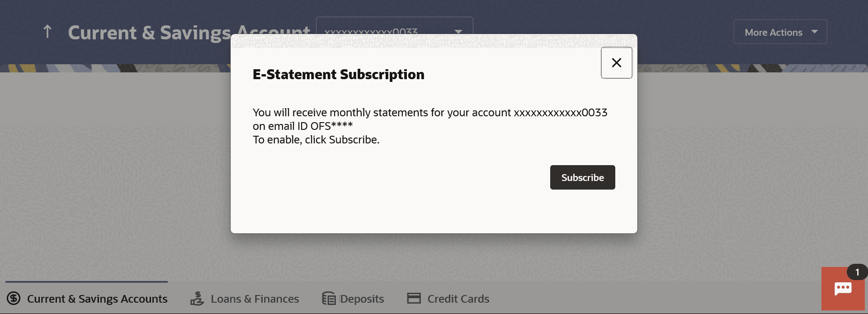Expand the More Actions menu
This screenshot has height=314, width=868.
(x=773, y=32)
